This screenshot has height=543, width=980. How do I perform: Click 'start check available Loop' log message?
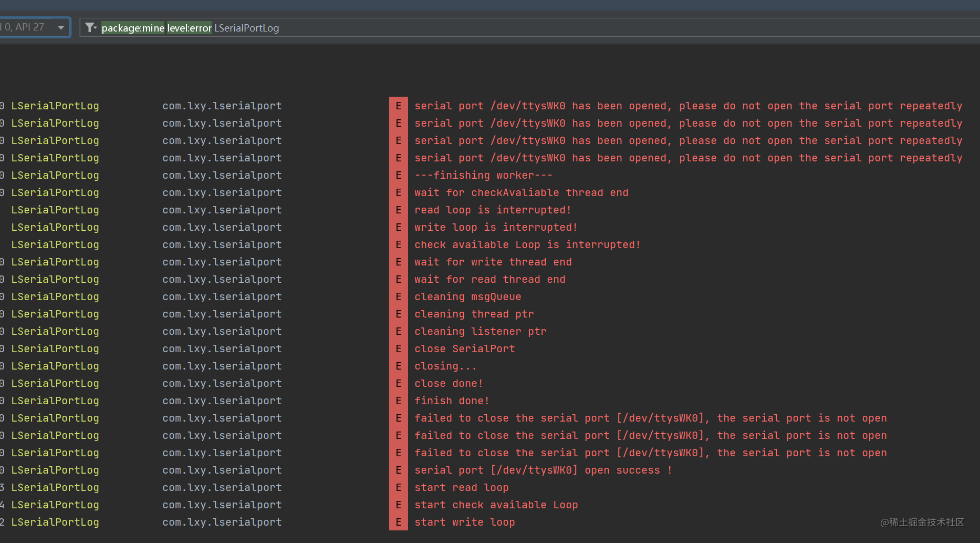(x=496, y=505)
